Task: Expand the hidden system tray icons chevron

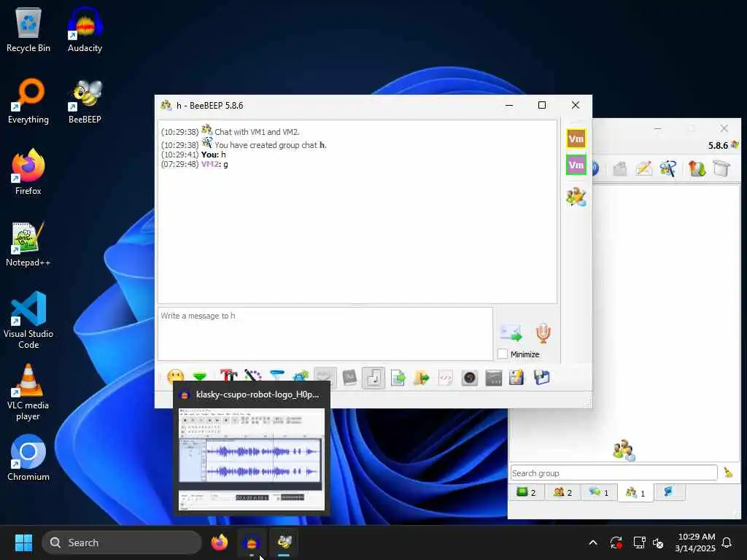Action: coord(593,542)
